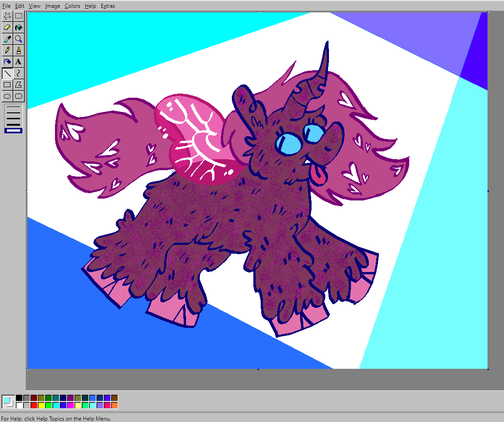This screenshot has height=422, width=504.
Task: Pick the dark purple swatch
Action: pos(71,398)
